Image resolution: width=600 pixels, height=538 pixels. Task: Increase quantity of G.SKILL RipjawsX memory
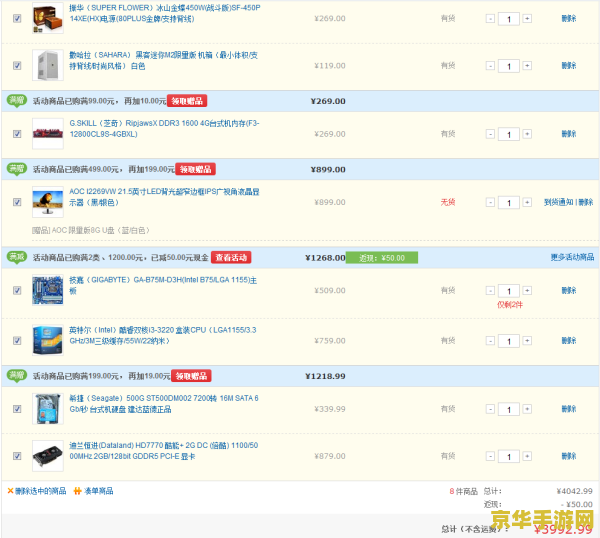coord(527,133)
